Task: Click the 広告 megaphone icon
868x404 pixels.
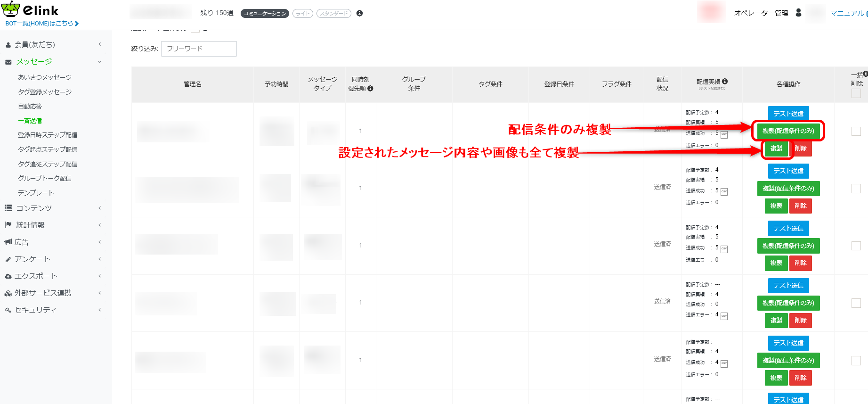Action: point(8,242)
